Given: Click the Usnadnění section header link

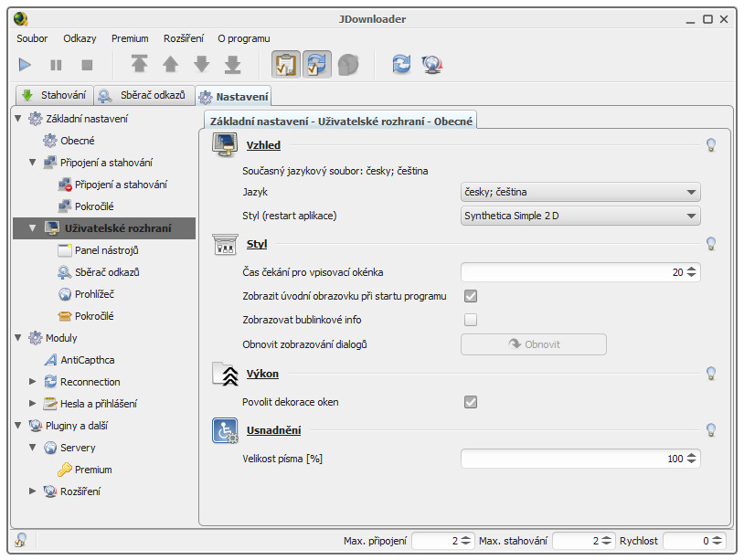Looking at the screenshot, I should 274,430.
